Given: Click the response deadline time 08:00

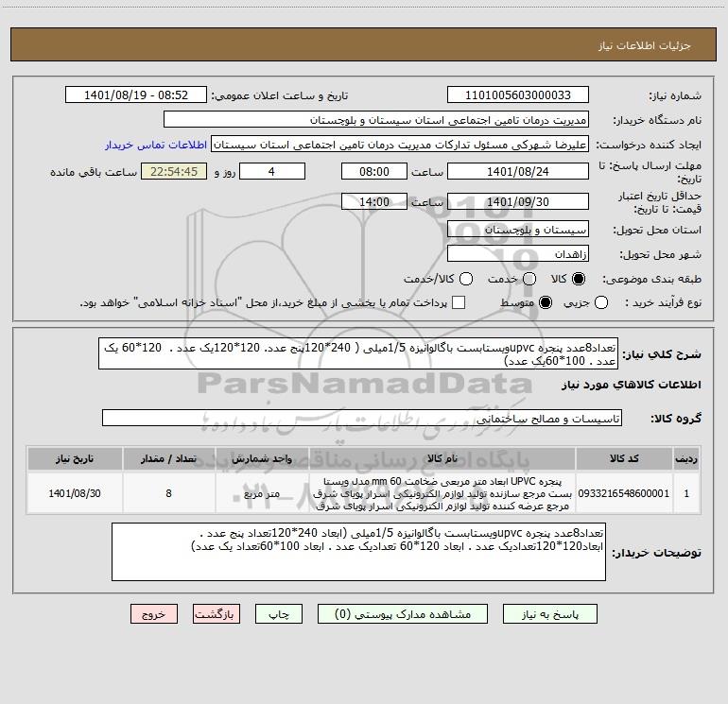Looking at the screenshot, I should point(374,171).
